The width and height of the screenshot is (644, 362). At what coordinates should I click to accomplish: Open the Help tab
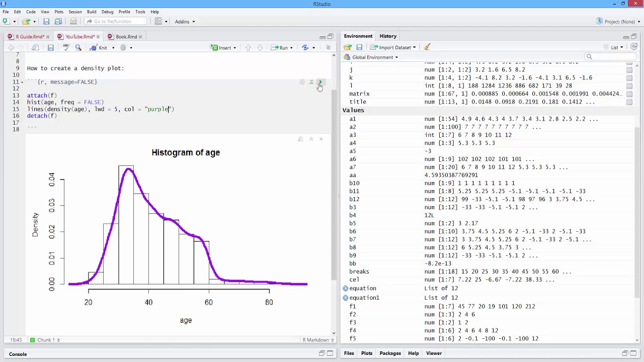[413, 353]
